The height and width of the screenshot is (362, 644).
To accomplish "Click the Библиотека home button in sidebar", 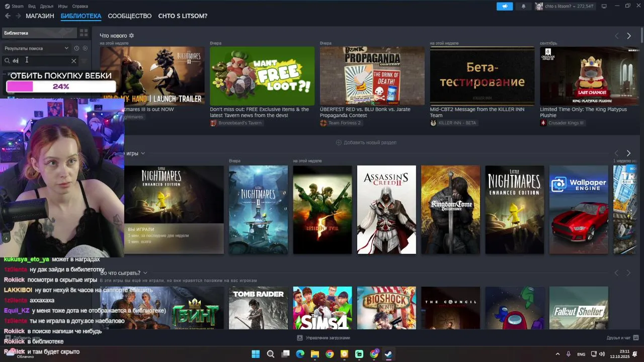I will click(39, 33).
